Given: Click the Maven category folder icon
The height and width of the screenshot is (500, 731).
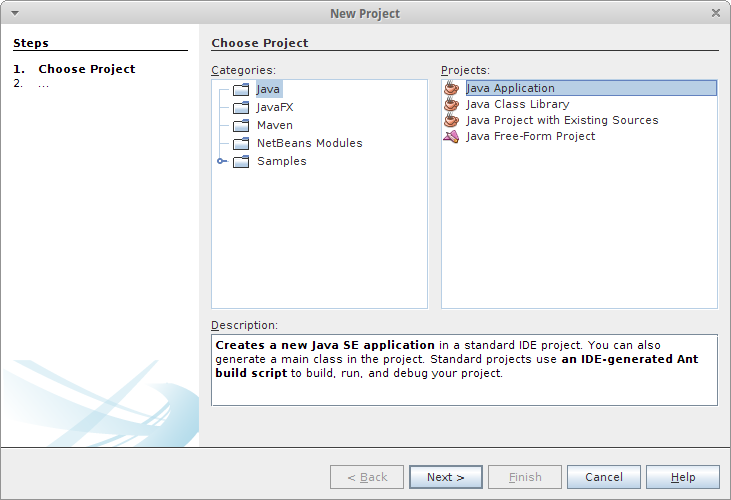Looking at the screenshot, I should pyautogui.click(x=241, y=125).
